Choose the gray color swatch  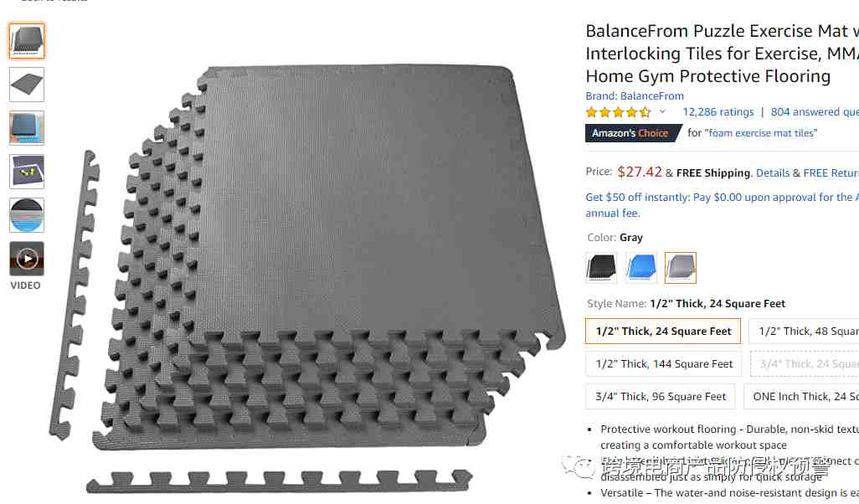(x=681, y=268)
